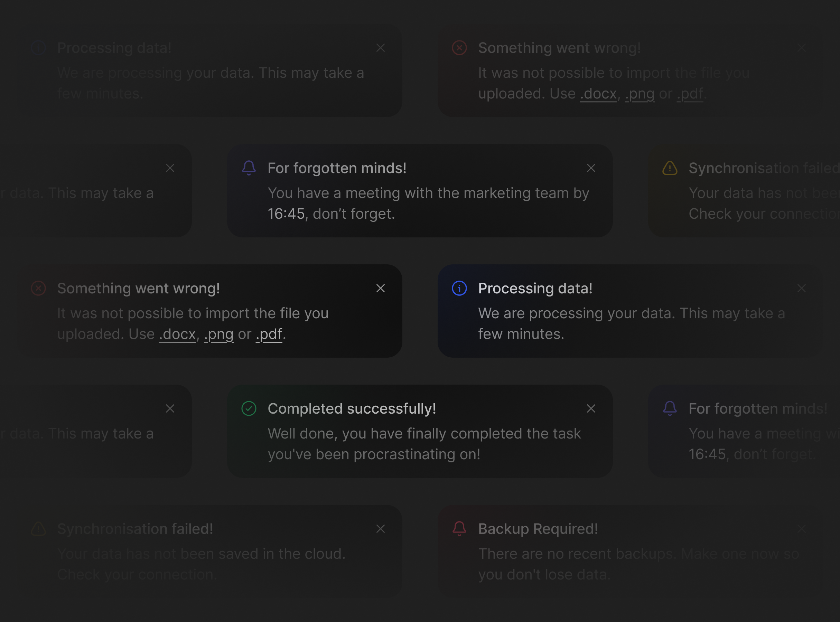
Task: Click the red bell icon on Backup Required
Action: [x=459, y=529]
